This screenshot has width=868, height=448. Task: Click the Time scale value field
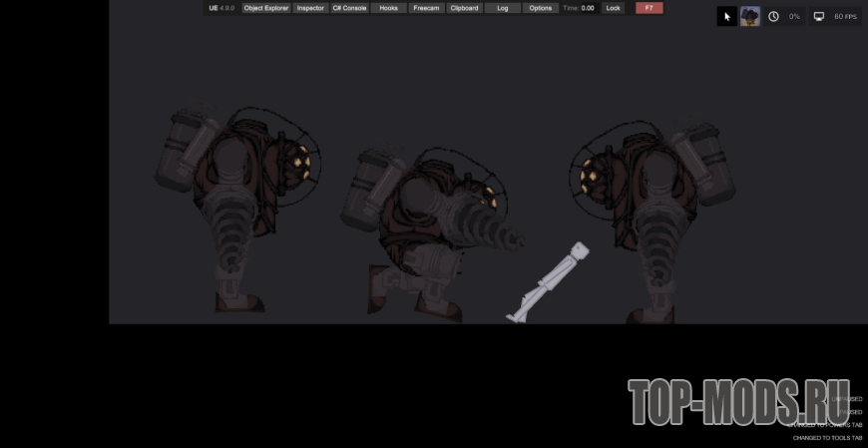click(x=588, y=8)
